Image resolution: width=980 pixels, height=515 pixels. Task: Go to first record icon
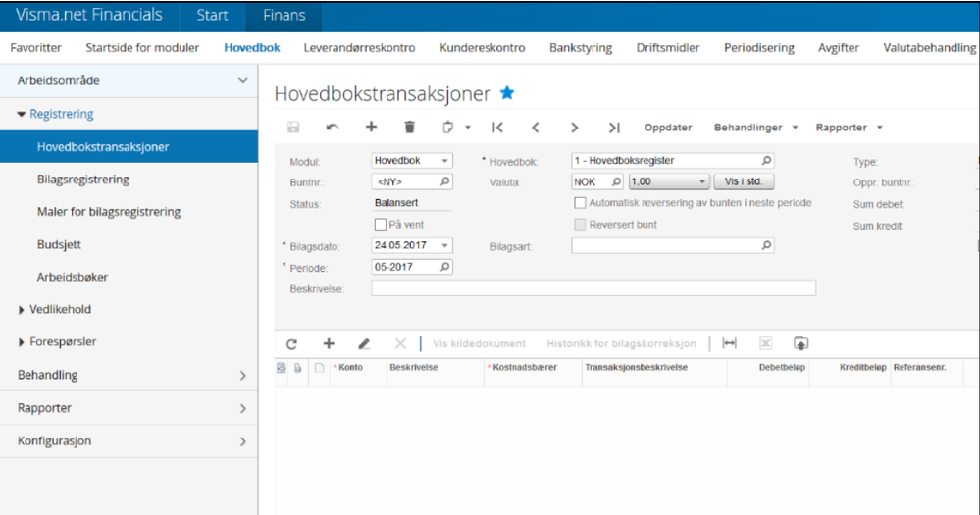pos(497,127)
